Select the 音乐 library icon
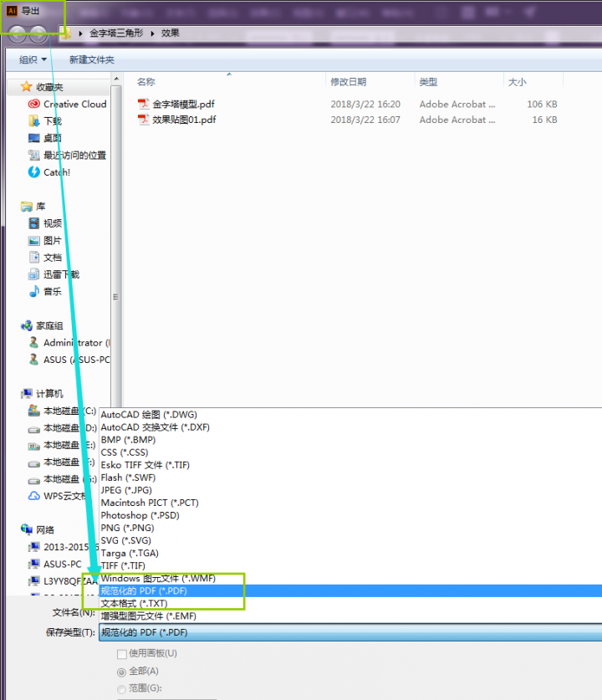This screenshot has width=602, height=700. (x=34, y=291)
